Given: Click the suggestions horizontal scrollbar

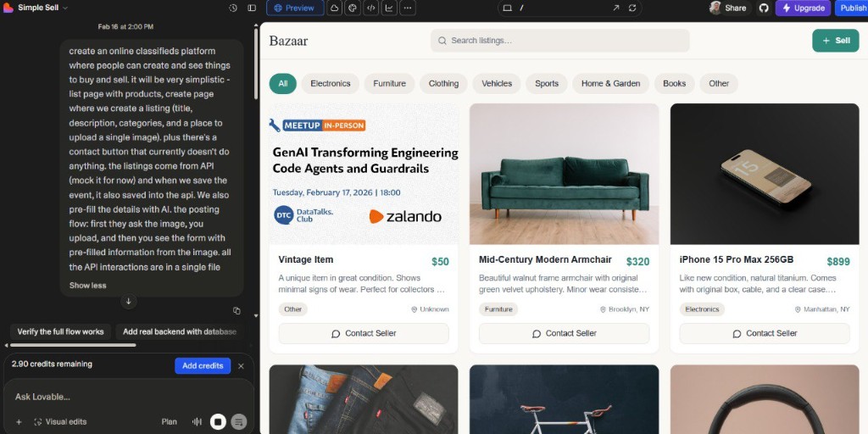Looking at the screenshot, I should tap(73, 346).
